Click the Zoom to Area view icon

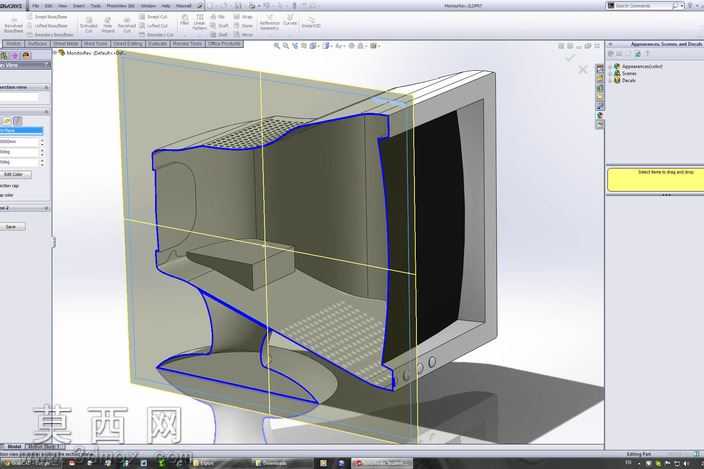286,46
